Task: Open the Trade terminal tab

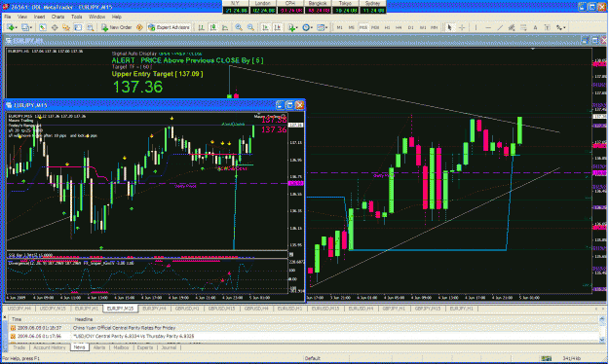Action: [x=19, y=347]
